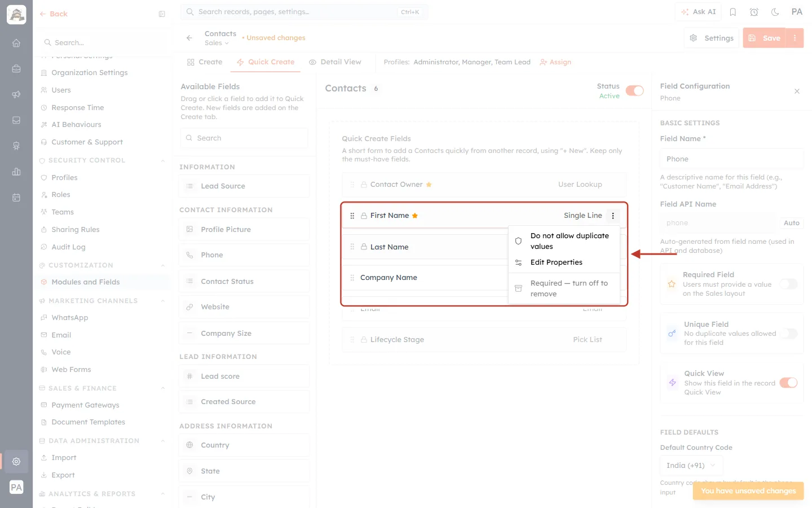Viewport: 812px width, 508px height.
Task: Choose Do not allow duplicate values
Action: tap(564, 241)
